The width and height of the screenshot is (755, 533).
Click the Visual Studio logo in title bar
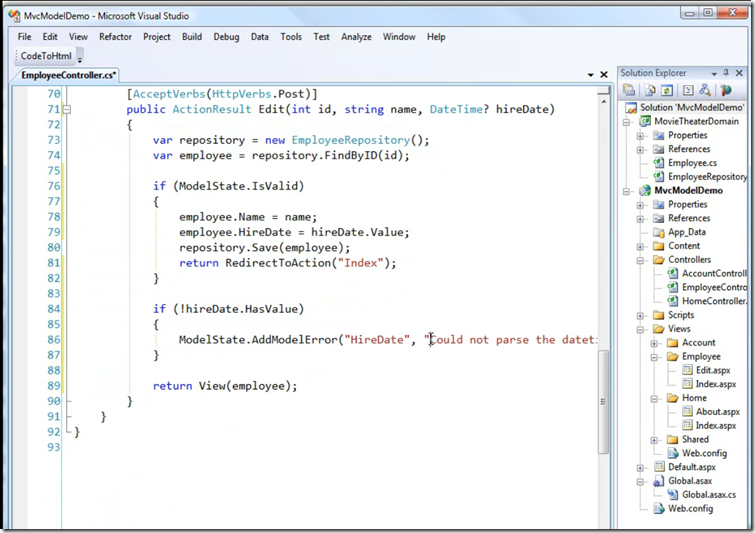click(x=14, y=15)
